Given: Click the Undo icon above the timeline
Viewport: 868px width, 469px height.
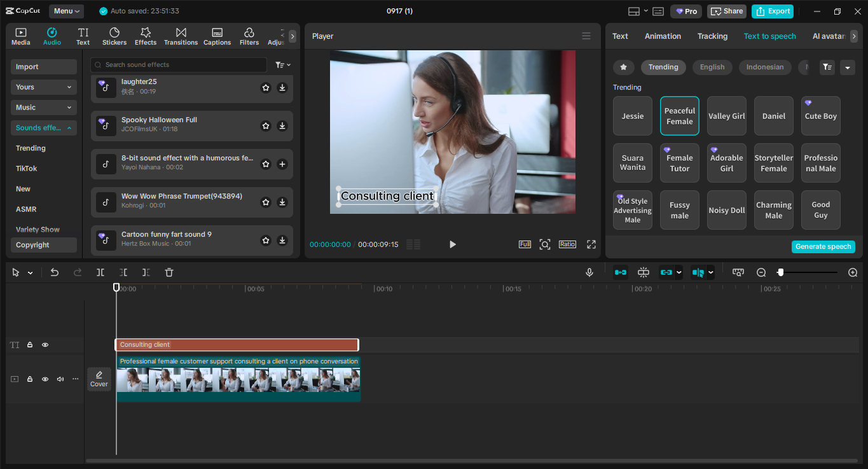Looking at the screenshot, I should click(x=54, y=272).
